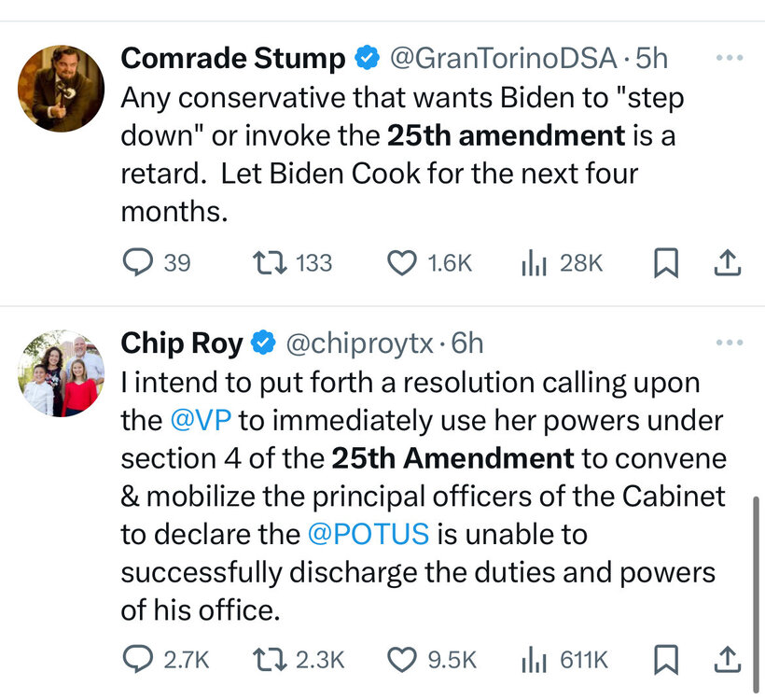The image size is (765, 700).
Task: Open more options for Comrade Stump's tweet
Action: (x=727, y=58)
